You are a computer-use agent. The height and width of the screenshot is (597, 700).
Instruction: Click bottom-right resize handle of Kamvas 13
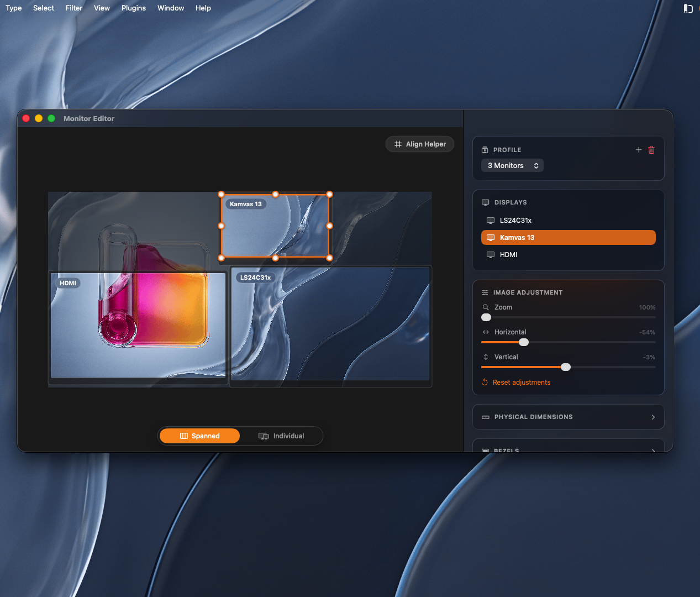click(330, 258)
